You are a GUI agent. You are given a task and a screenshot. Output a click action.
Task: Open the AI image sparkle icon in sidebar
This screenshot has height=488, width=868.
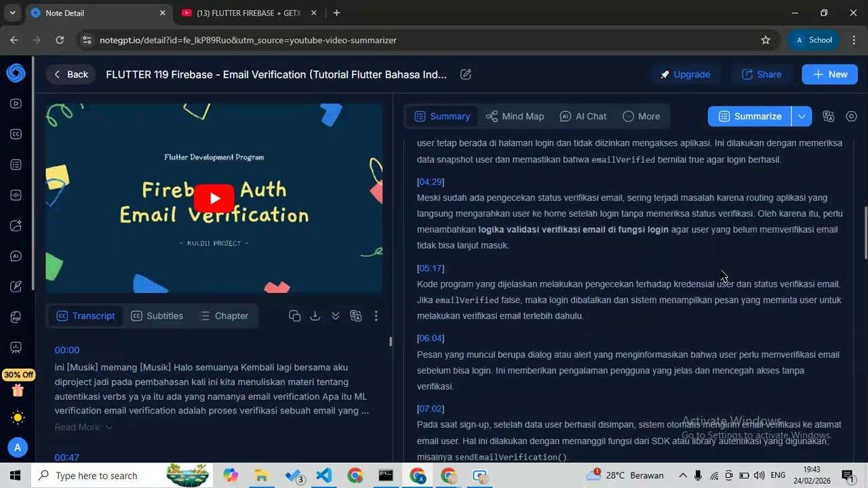coord(16,226)
